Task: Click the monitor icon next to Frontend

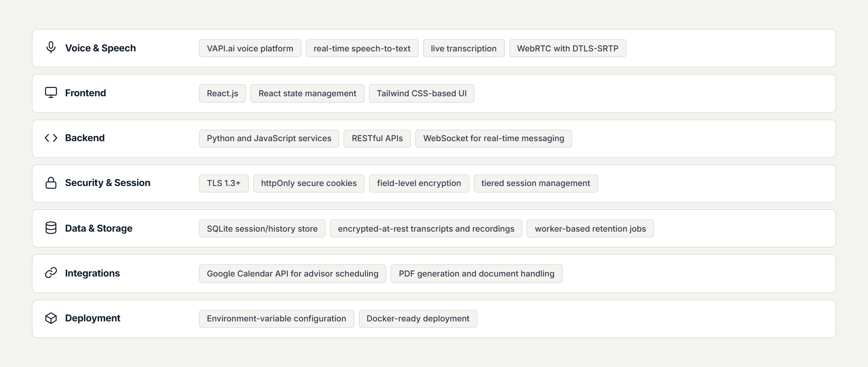Action: click(x=51, y=93)
